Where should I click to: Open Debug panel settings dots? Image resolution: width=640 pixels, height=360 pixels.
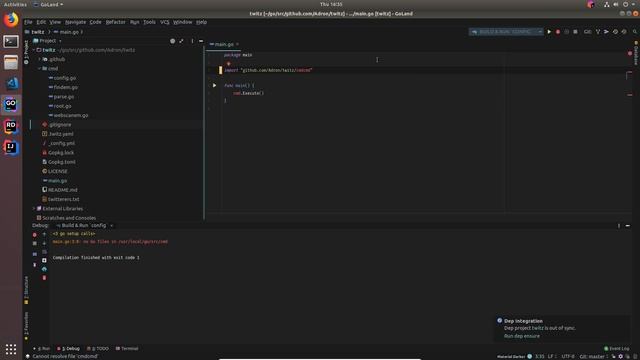point(619,226)
